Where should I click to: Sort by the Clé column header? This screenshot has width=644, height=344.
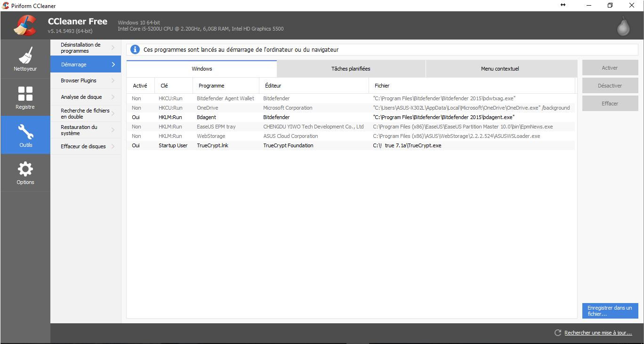tap(174, 86)
